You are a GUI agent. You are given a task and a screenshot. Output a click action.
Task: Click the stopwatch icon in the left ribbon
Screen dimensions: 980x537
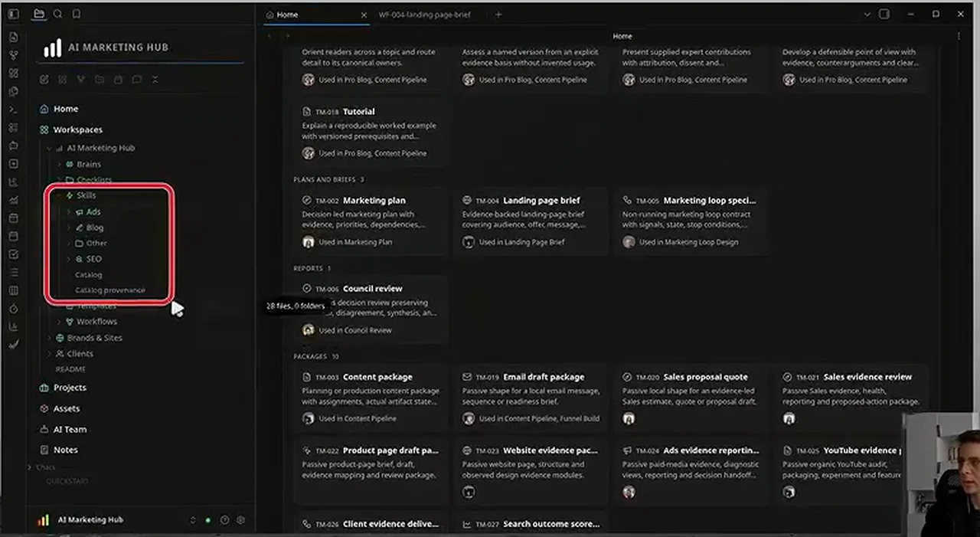13,308
